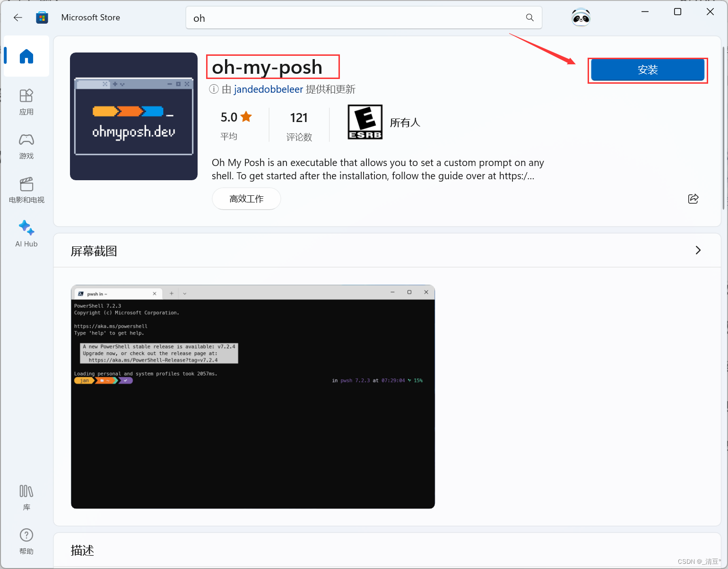728x569 pixels.
Task: Click the 描述 section heading
Action: tap(82, 551)
